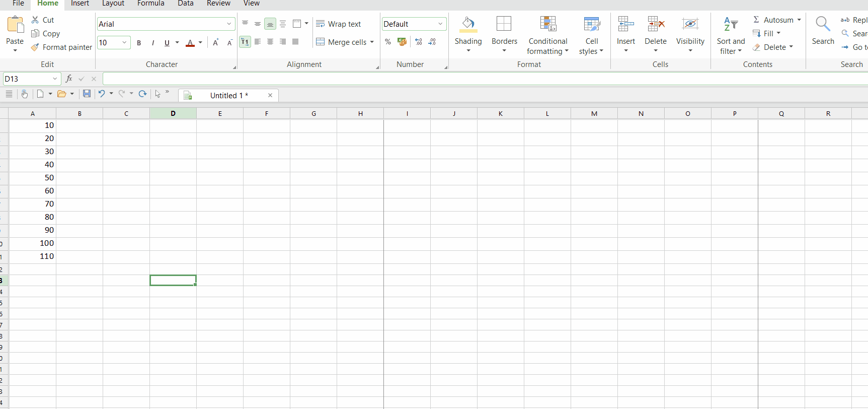
Task: Click the hamburger menu icon in quick toolbar
Action: point(9,94)
